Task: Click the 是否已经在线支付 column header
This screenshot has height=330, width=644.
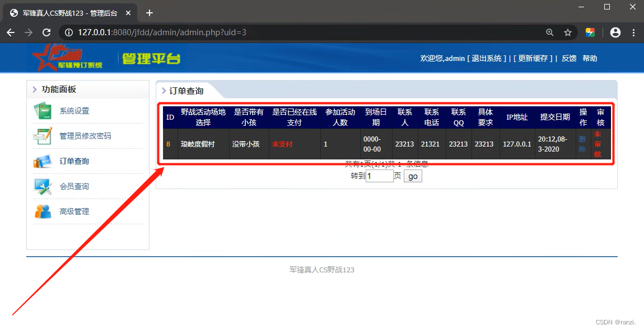Action: [295, 117]
